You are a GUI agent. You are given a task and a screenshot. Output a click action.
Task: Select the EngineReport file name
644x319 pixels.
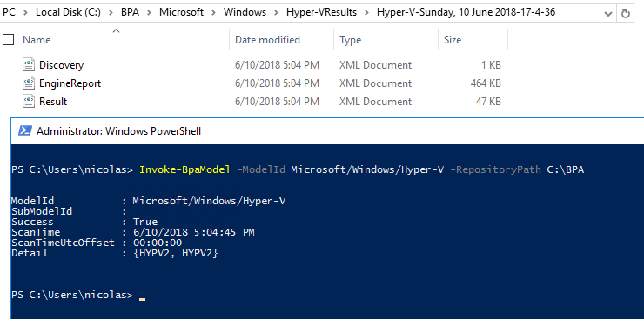(x=70, y=83)
